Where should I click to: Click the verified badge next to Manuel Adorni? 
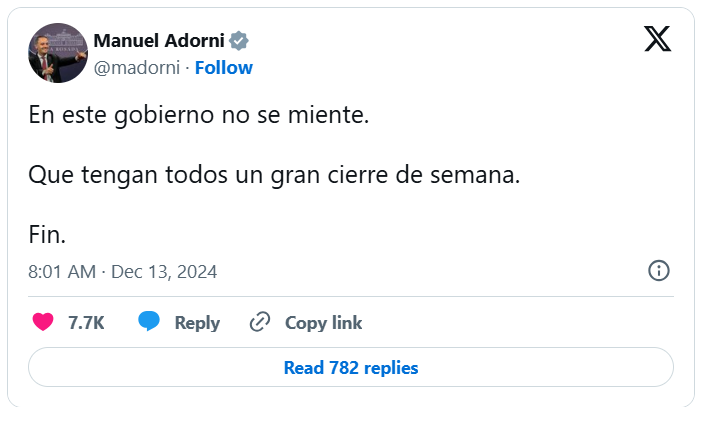(x=239, y=41)
